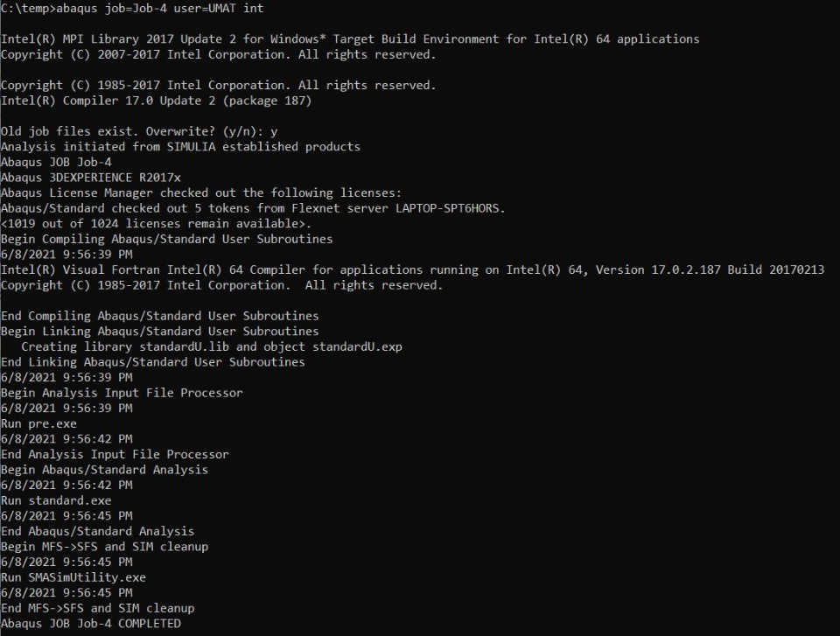Click the 'Abaqus License Manager checked out' line

(201, 192)
